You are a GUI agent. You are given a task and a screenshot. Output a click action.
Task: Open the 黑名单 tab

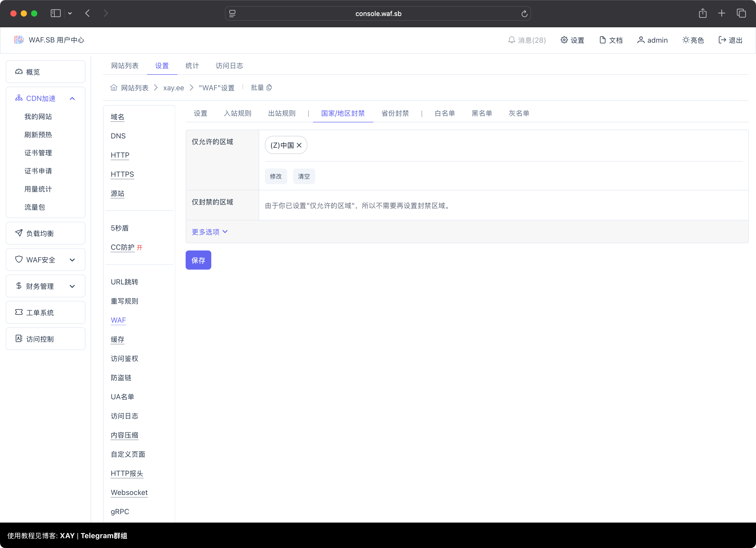pyautogui.click(x=482, y=113)
